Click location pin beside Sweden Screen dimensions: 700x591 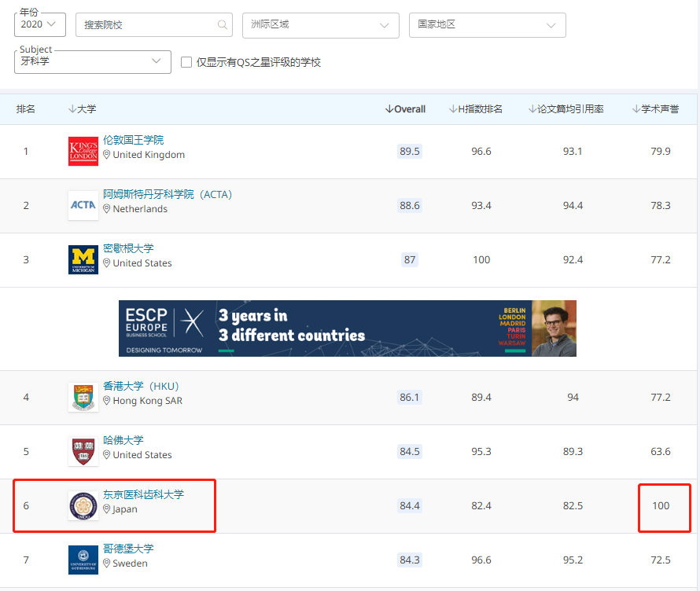click(x=107, y=563)
